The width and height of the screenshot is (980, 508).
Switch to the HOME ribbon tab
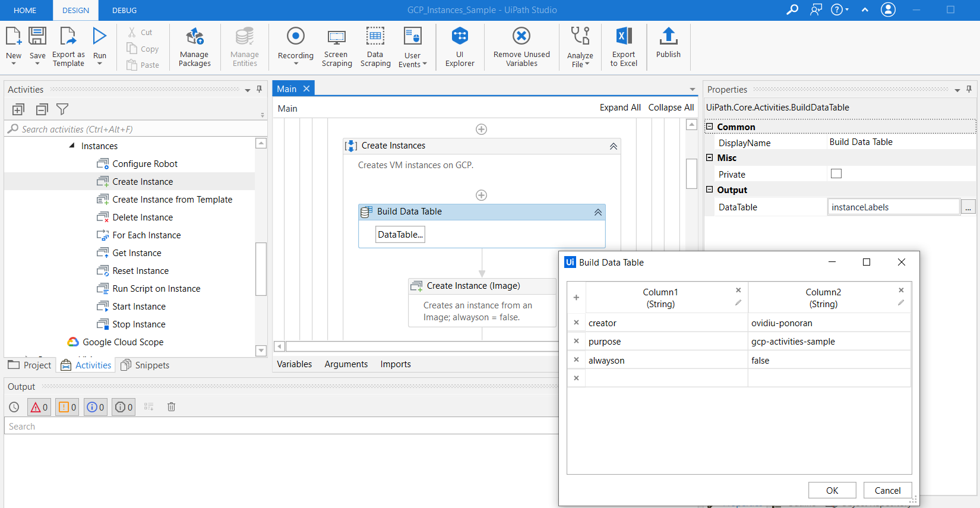tap(25, 10)
